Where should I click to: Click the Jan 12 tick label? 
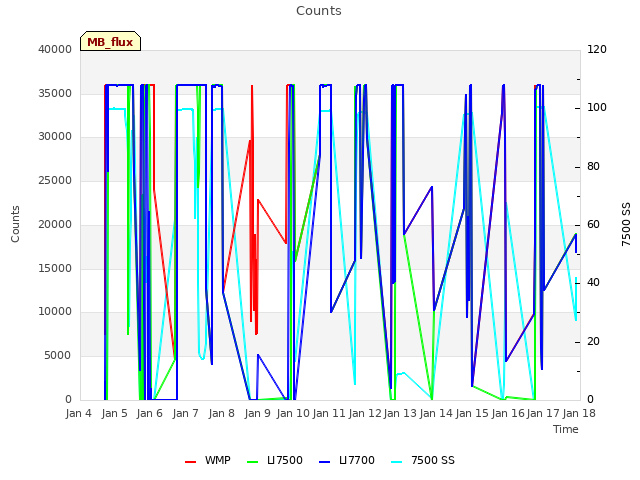coord(365,413)
